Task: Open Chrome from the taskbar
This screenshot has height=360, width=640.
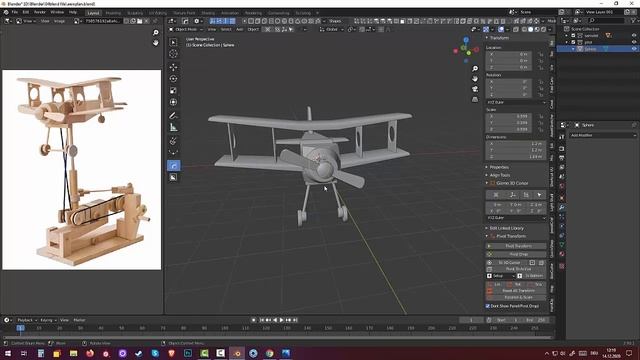Action: pyautogui.click(x=269, y=353)
